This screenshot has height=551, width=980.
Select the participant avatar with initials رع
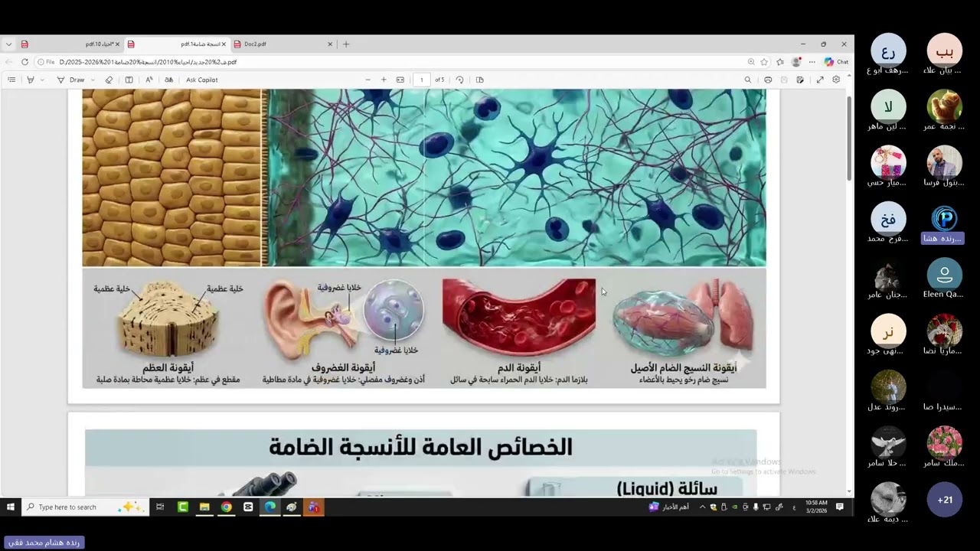pyautogui.click(x=888, y=51)
